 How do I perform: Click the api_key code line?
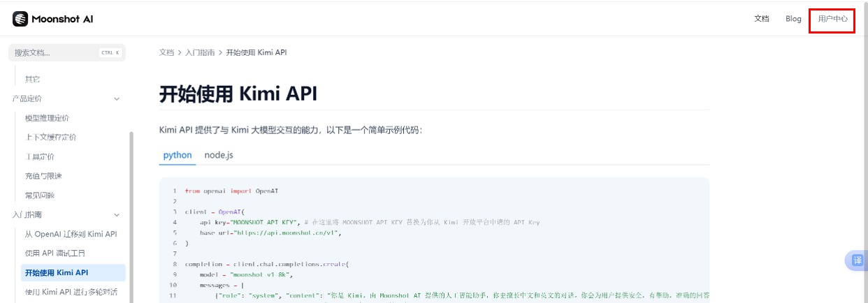[x=369, y=222]
